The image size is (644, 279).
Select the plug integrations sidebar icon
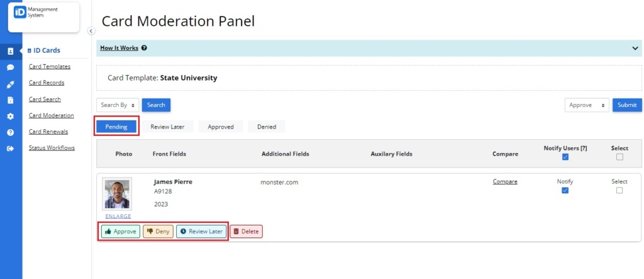(11, 84)
